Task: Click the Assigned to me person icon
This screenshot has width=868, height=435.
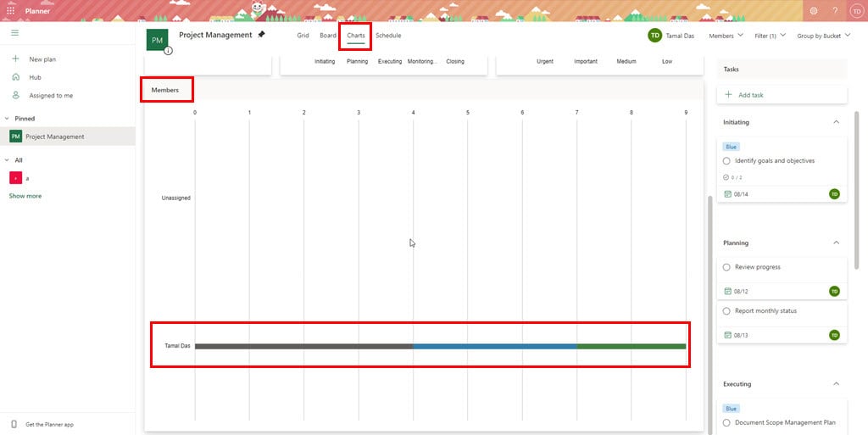Action: (15, 95)
